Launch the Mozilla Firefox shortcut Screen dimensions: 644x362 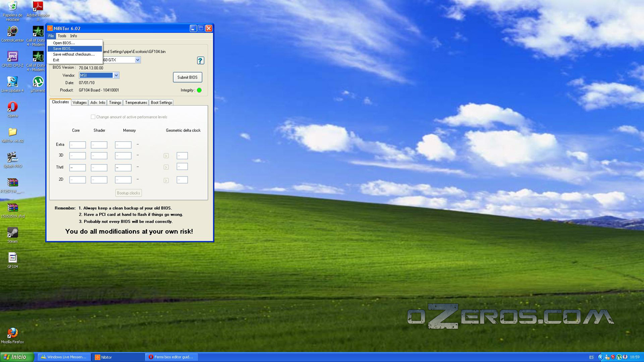[x=13, y=336]
